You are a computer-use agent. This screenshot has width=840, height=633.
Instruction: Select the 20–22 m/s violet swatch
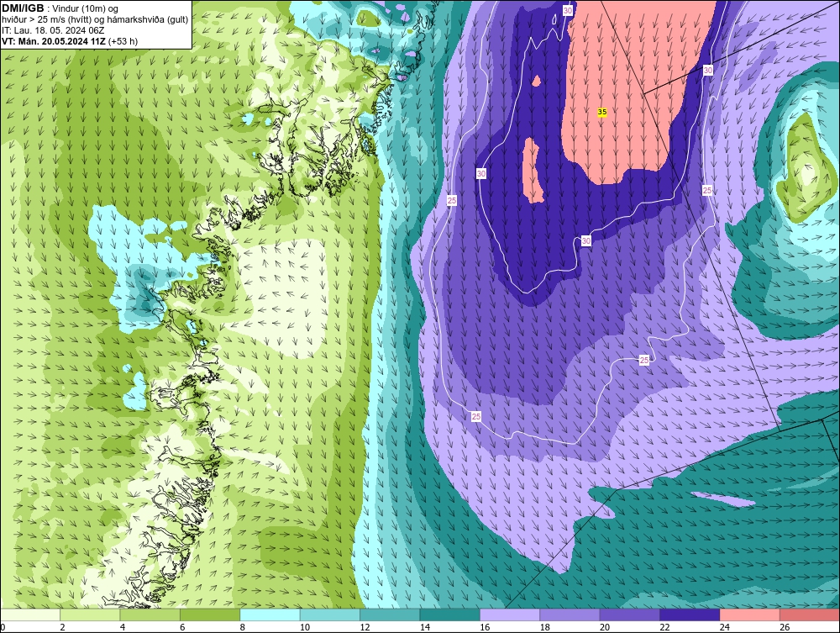click(630, 615)
